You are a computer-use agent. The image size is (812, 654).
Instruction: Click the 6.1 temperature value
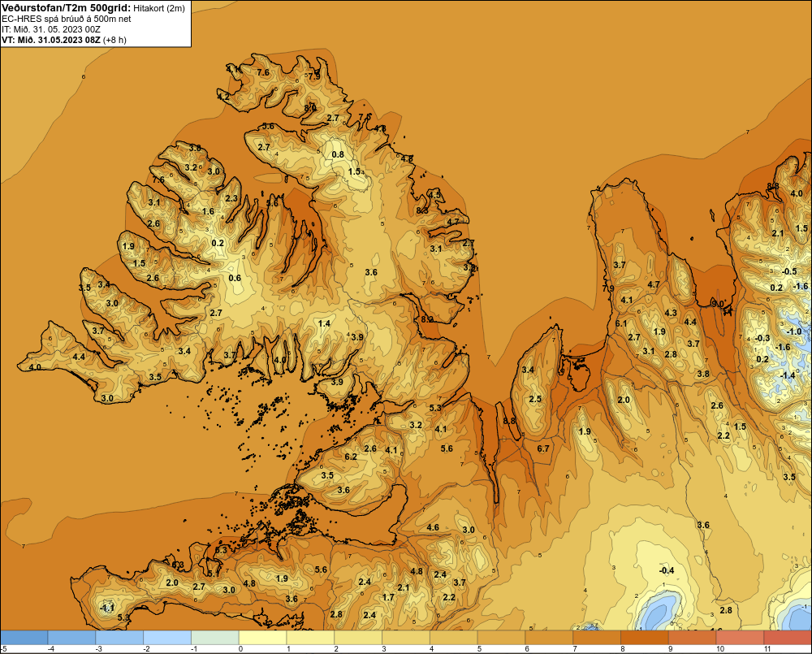[x=621, y=323]
